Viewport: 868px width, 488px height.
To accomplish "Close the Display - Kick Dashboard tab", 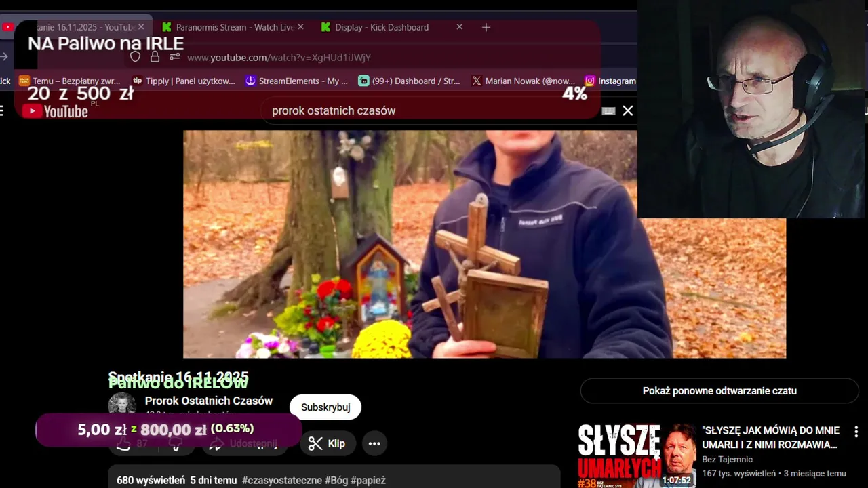I will [x=459, y=27].
